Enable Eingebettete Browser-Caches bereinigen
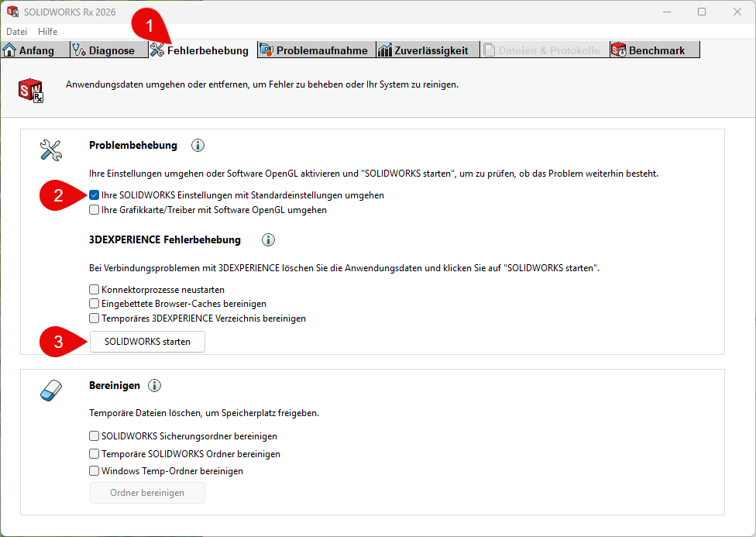The height and width of the screenshot is (537, 756). click(x=94, y=304)
